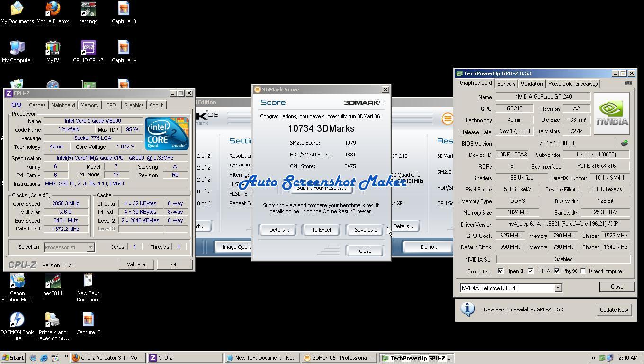Viewport: 644px width, 364px height.
Task: Switch to CPU-Z Caches tab
Action: (37, 105)
